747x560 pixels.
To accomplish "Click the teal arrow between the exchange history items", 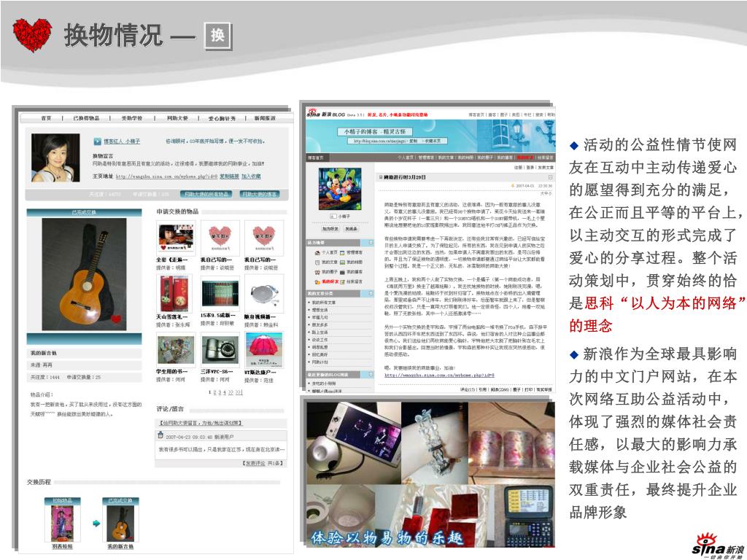I will (96, 524).
